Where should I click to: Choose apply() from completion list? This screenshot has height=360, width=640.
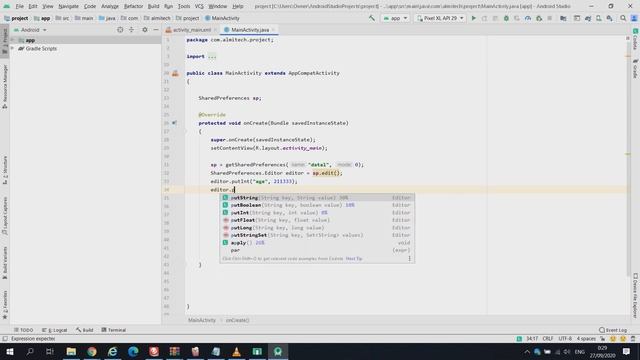[317, 242]
